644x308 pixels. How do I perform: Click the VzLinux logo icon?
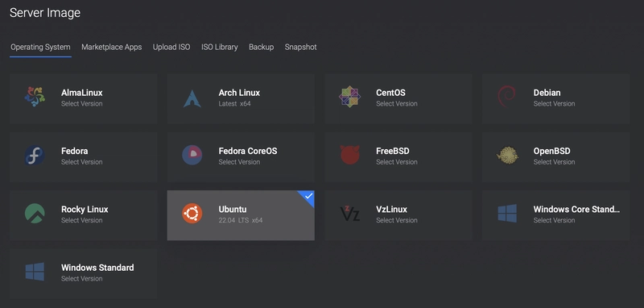point(350,214)
